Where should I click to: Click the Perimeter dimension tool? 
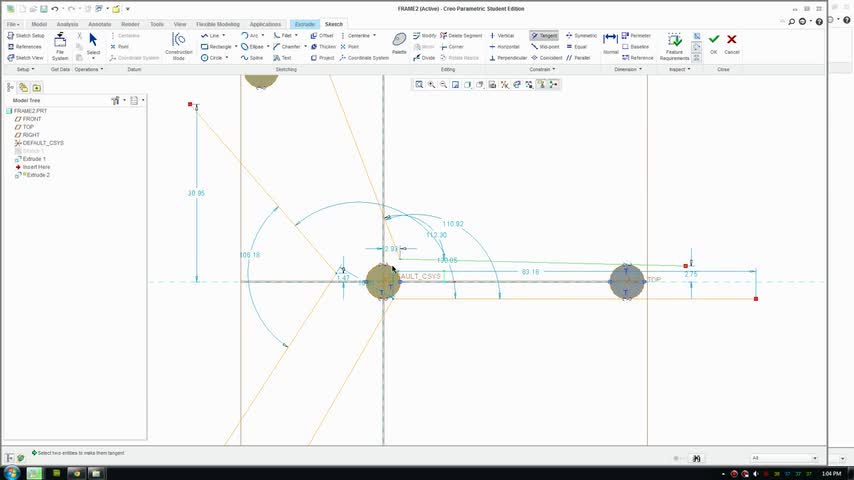(x=636, y=35)
